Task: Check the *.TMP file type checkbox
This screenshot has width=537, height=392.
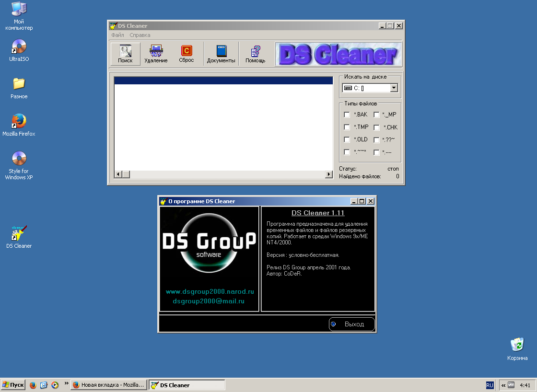Action: [x=347, y=127]
